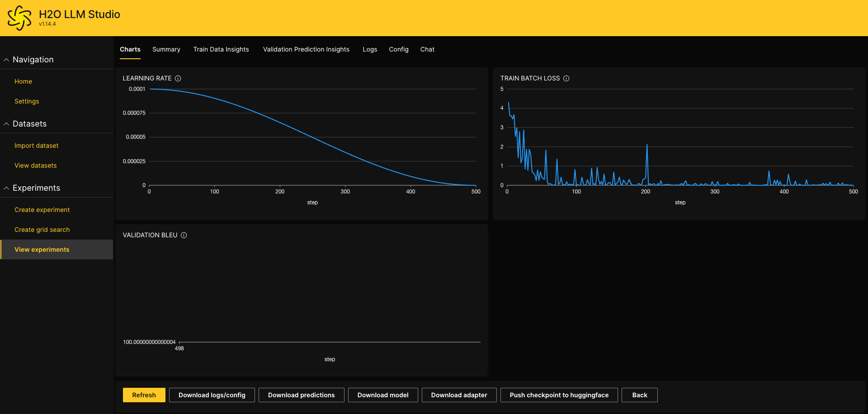868x414 pixels.
Task: Click Download predictions button
Action: pyautogui.click(x=302, y=395)
